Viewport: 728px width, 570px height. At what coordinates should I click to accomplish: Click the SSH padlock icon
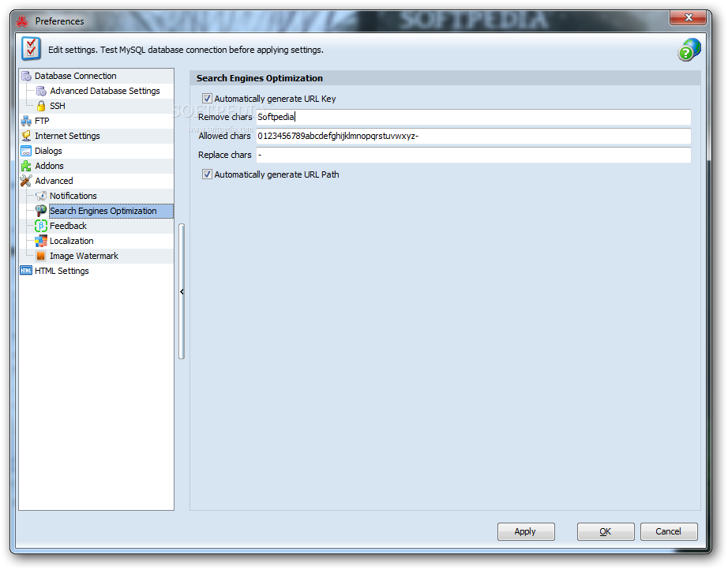click(41, 106)
